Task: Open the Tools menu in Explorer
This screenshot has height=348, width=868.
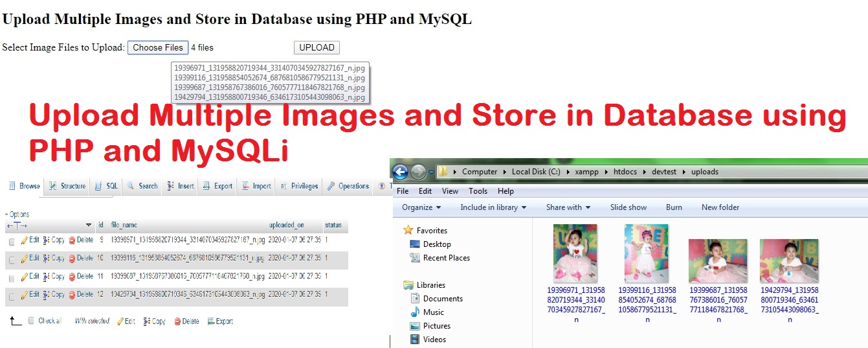Action: pyautogui.click(x=478, y=191)
